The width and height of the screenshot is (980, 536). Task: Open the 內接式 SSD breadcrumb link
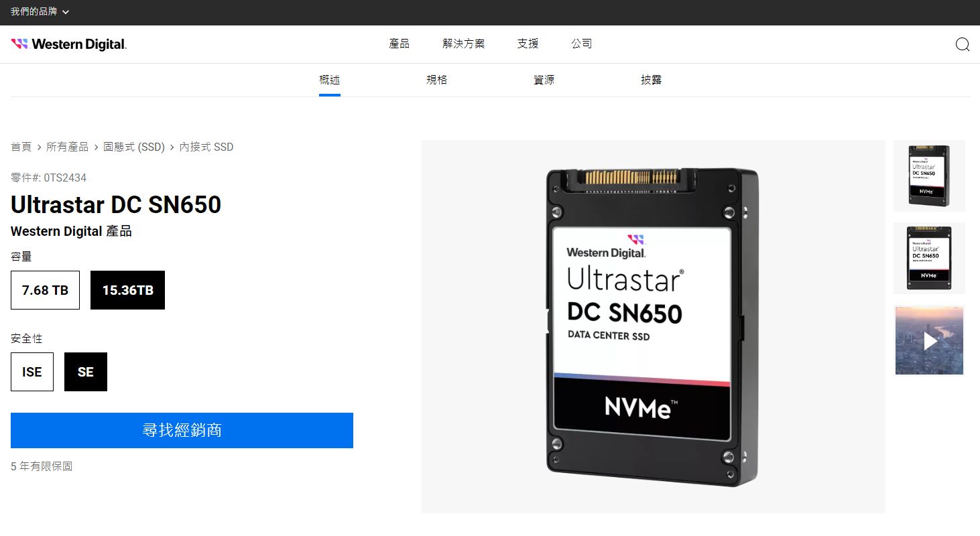pyautogui.click(x=206, y=147)
